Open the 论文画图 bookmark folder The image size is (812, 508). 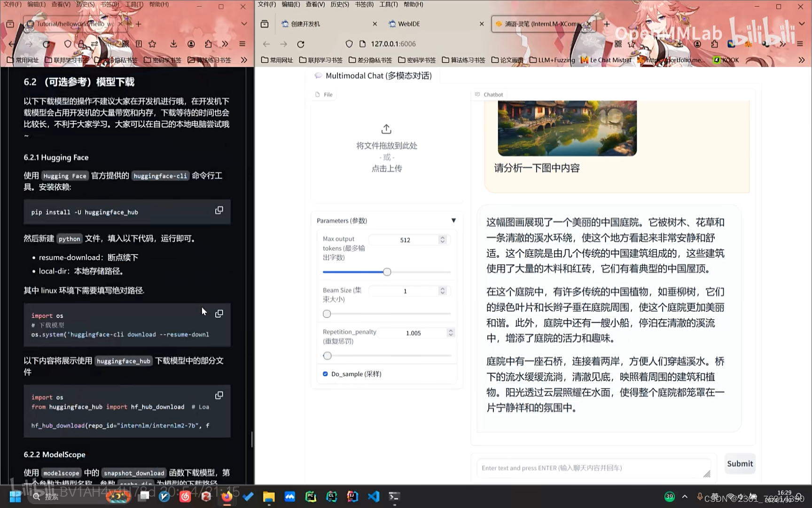tap(507, 60)
